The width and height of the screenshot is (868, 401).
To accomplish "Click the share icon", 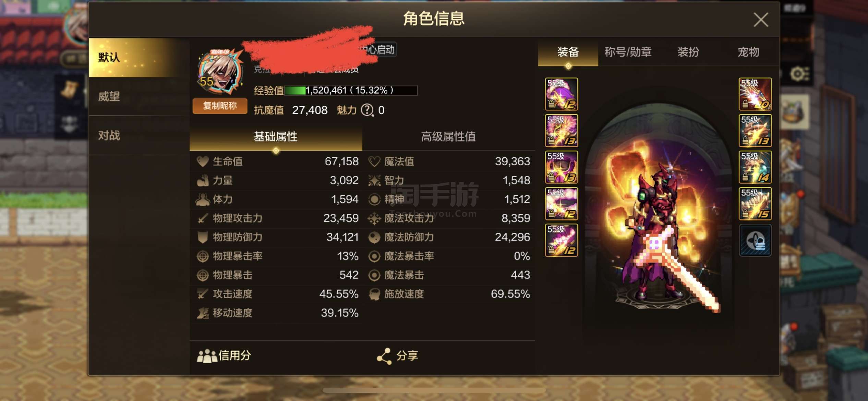I will [x=384, y=356].
